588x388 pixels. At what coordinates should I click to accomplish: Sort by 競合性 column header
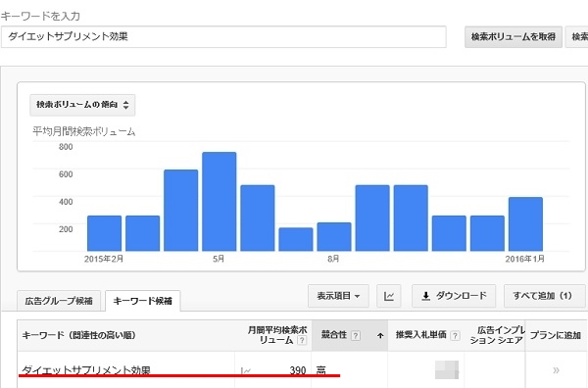(x=350, y=335)
